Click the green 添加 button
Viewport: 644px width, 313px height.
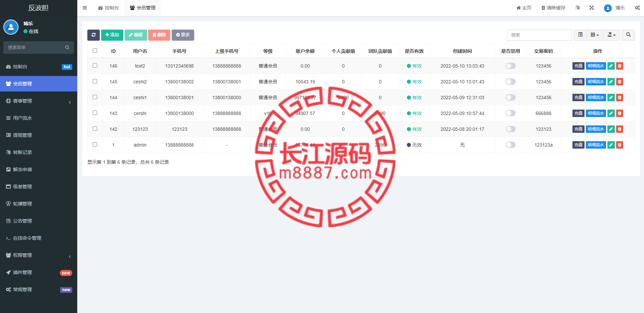[x=112, y=35]
